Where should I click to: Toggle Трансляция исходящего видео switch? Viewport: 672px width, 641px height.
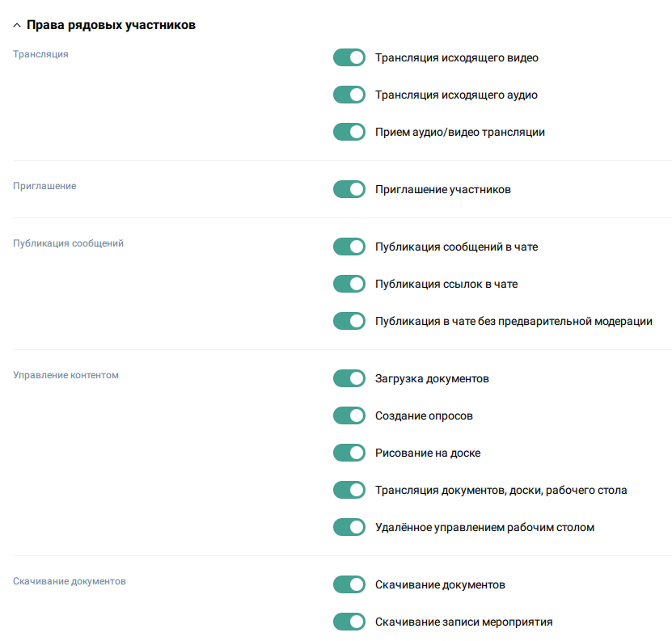click(349, 58)
